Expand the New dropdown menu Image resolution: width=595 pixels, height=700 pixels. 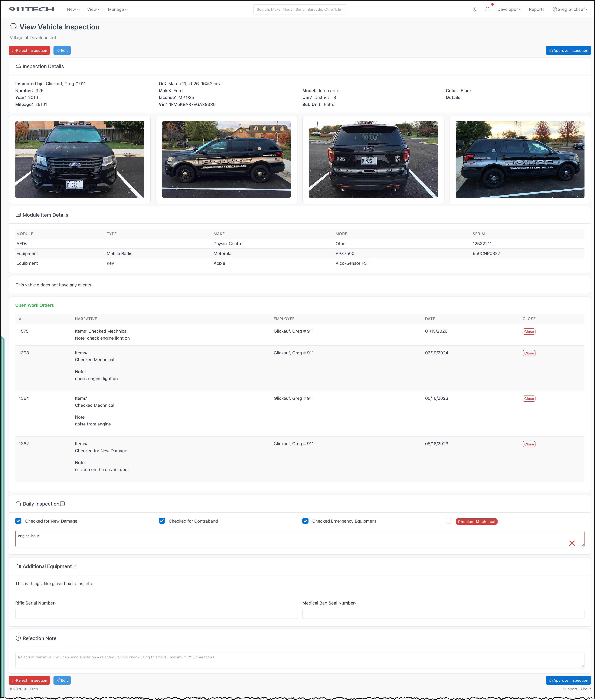[x=73, y=9]
